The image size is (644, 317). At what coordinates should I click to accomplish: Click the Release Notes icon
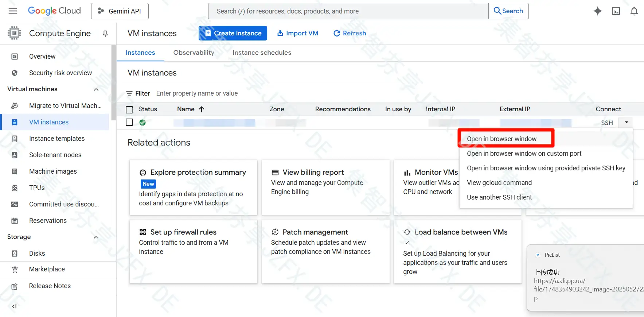(15, 286)
